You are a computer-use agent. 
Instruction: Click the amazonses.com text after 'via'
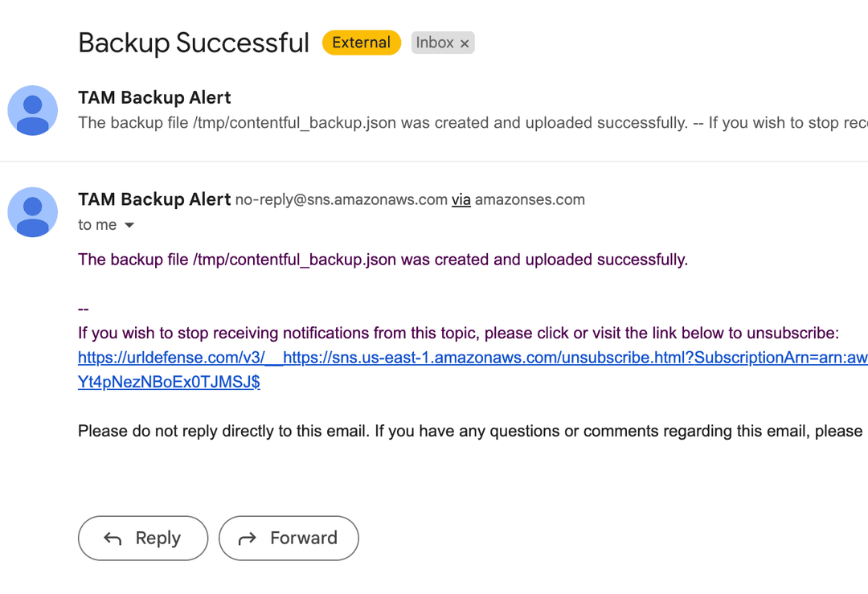530,199
